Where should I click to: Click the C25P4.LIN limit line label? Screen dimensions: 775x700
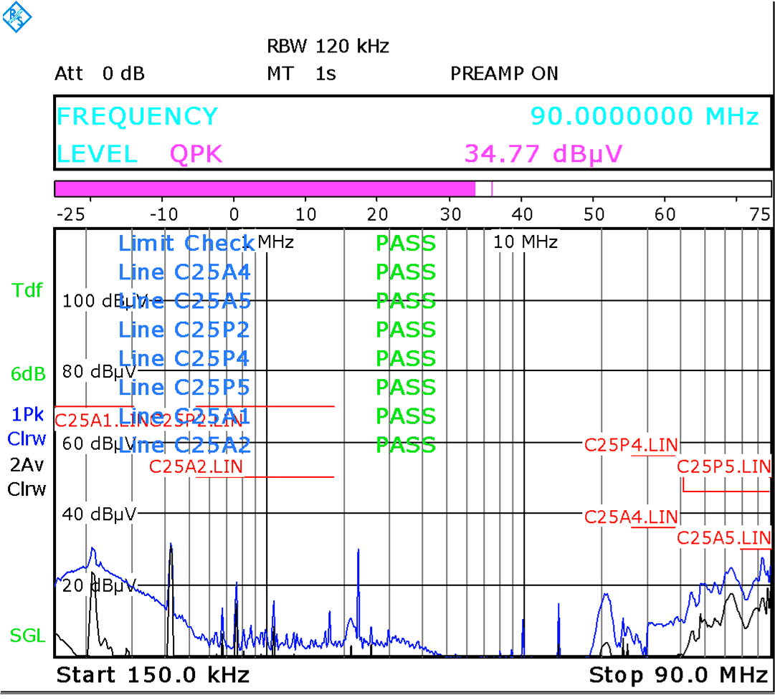(x=632, y=445)
